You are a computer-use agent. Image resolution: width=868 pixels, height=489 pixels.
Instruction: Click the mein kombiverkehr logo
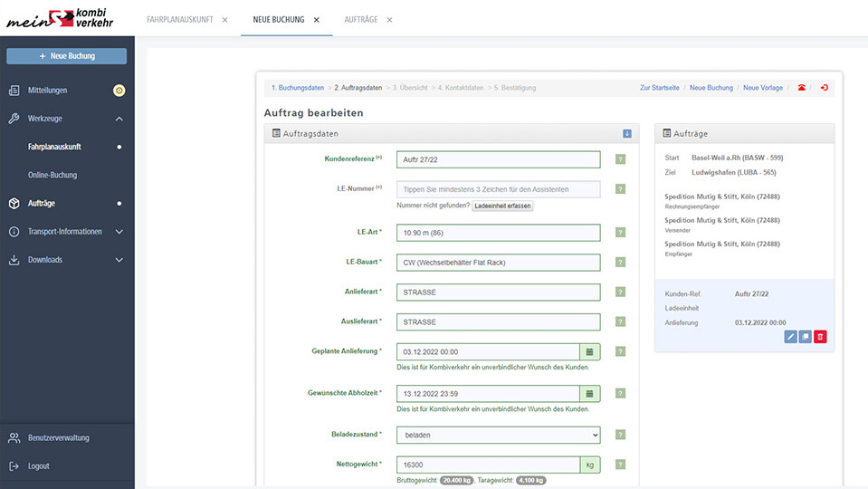pyautogui.click(x=60, y=18)
